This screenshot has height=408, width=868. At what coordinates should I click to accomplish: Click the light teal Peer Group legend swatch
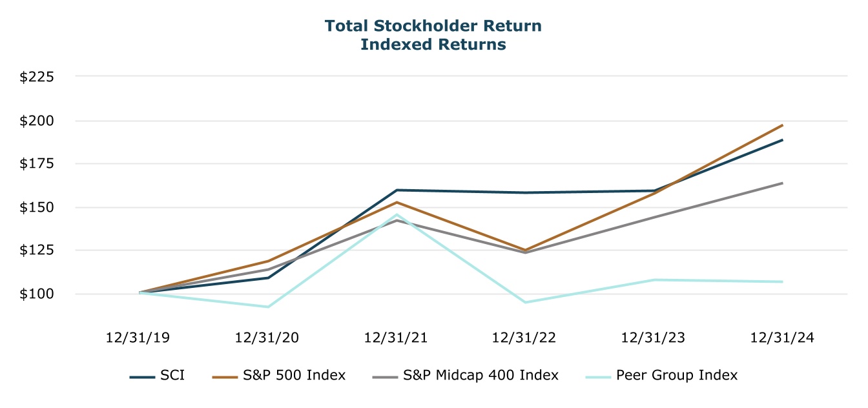598,376
